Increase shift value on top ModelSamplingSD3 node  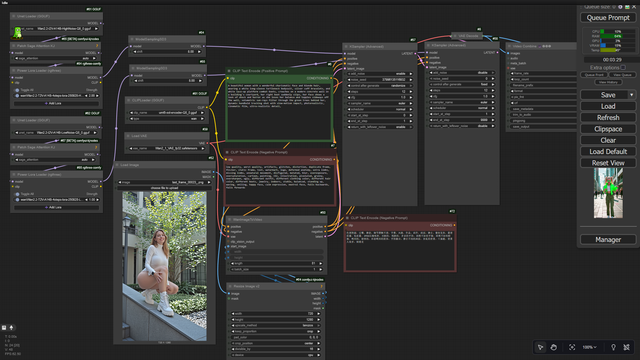tap(199, 52)
